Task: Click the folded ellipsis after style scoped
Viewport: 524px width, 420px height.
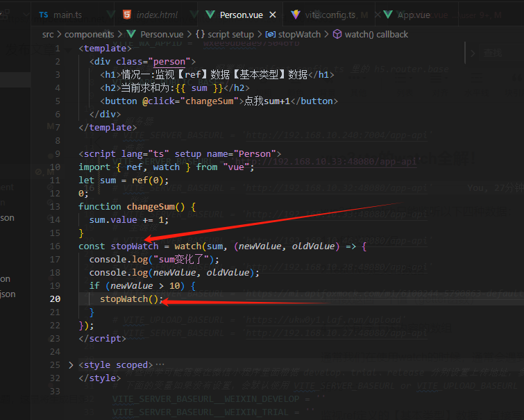Action: (160, 364)
